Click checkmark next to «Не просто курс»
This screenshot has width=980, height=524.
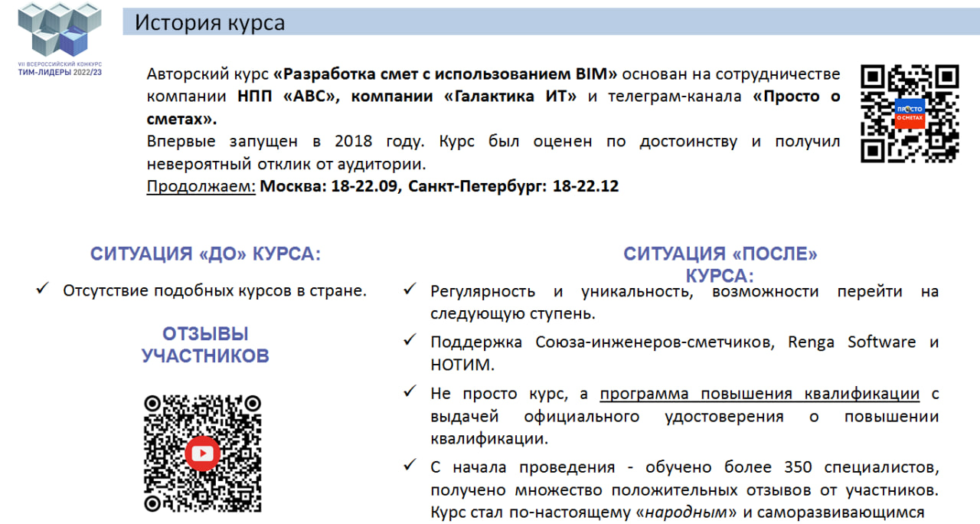point(410,392)
